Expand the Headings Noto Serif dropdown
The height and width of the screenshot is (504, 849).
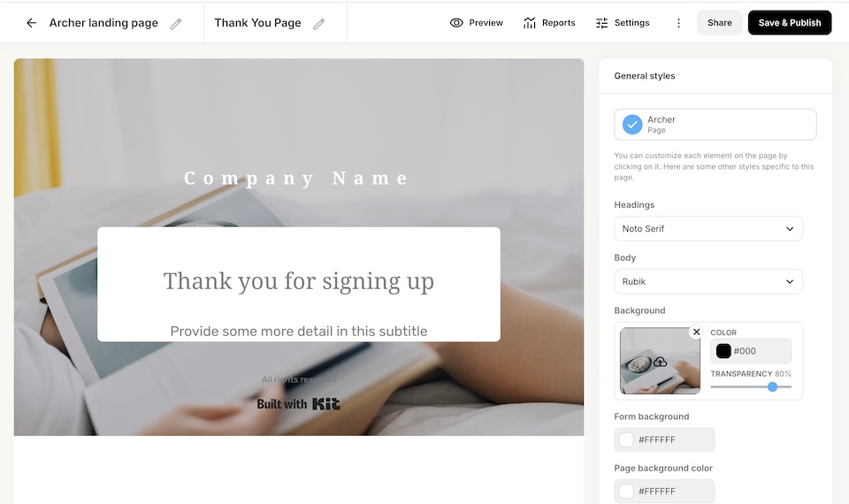[x=708, y=228]
